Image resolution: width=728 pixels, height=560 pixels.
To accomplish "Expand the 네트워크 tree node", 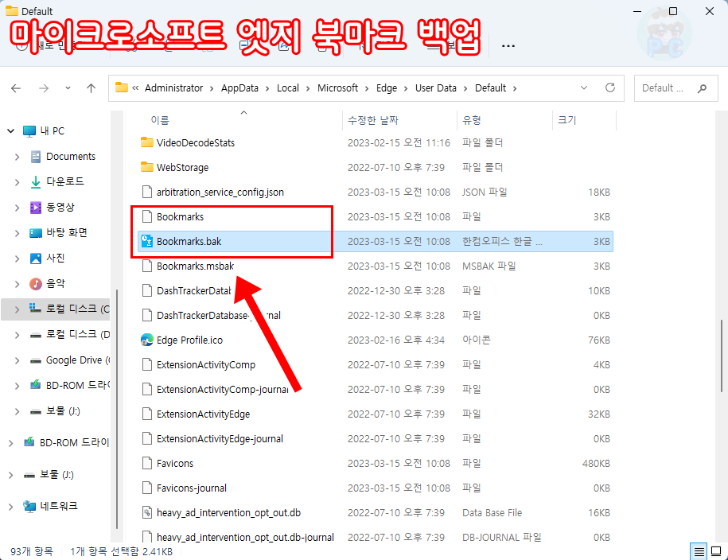I will pos(10,507).
